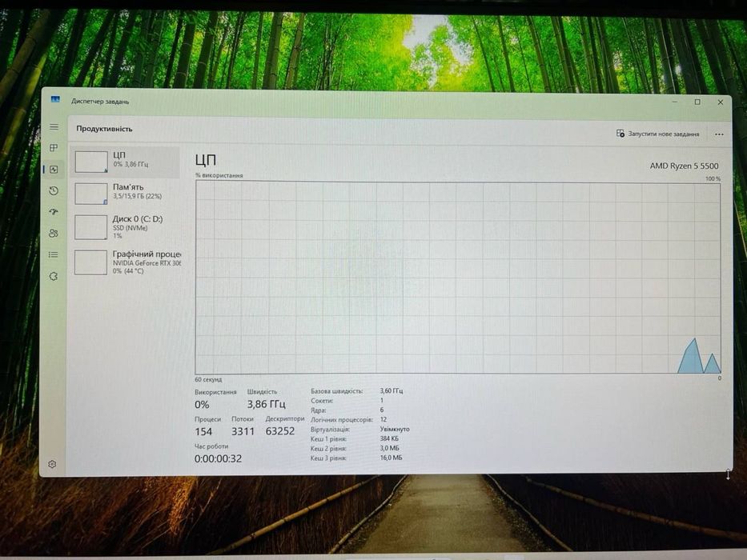Image resolution: width=747 pixels, height=560 pixels.
Task: Select the Performance page icon
Action: pyautogui.click(x=54, y=169)
